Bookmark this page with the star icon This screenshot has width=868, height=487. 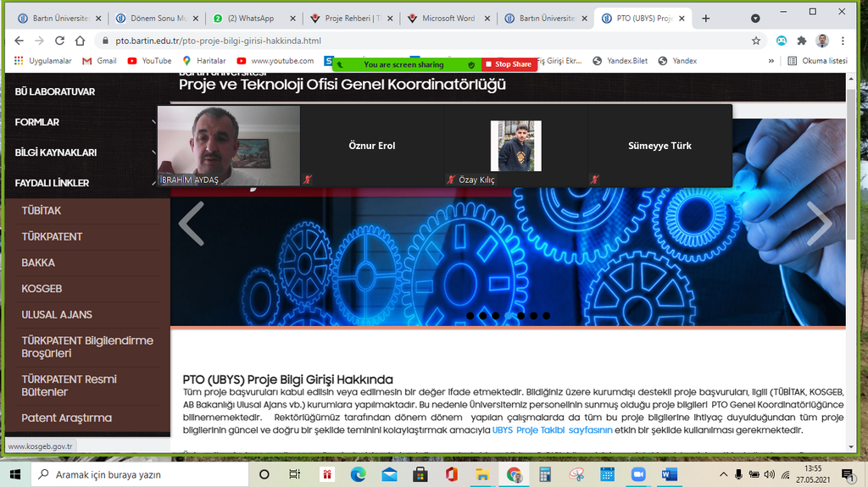755,41
